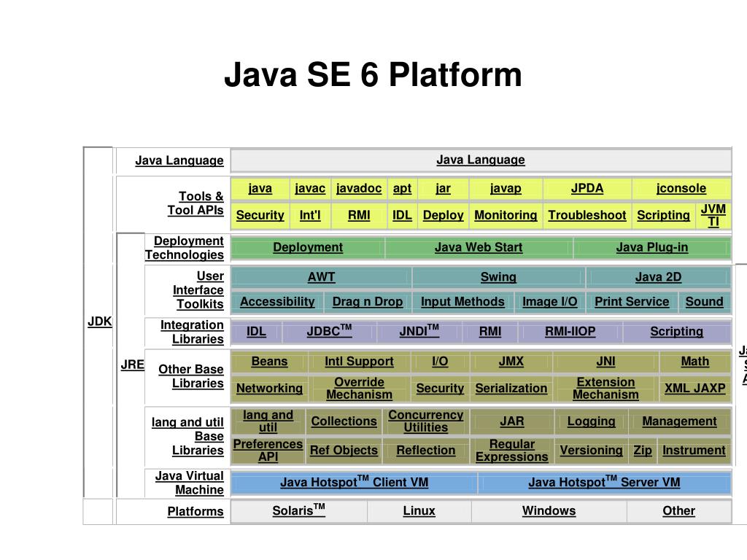Screen dimensions: 747x560
Task: Click the Integration Libraries row label
Action: pyautogui.click(x=192, y=332)
